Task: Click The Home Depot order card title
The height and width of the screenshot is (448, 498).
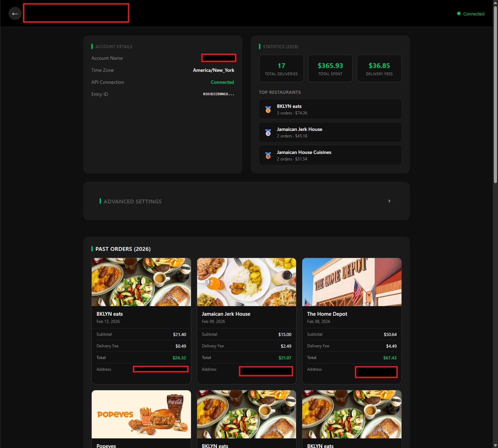Action: (327, 314)
